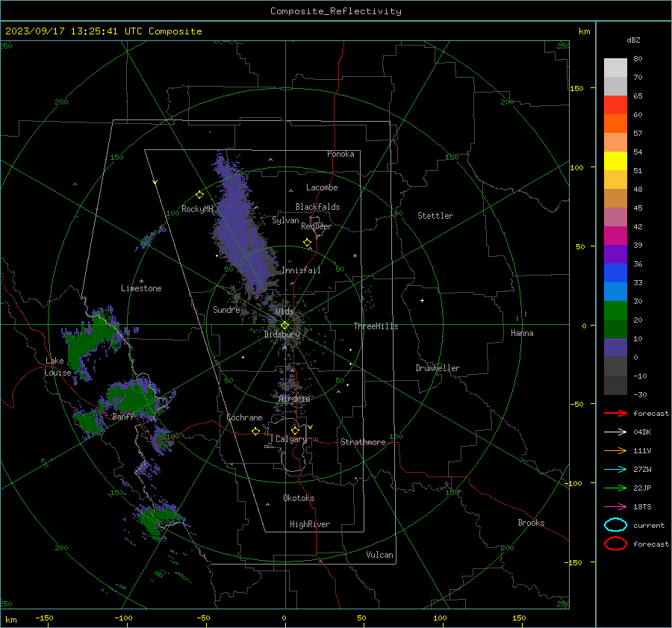This screenshot has width=672, height=628.
Task: Click the Limestone label
Action: [x=141, y=288]
